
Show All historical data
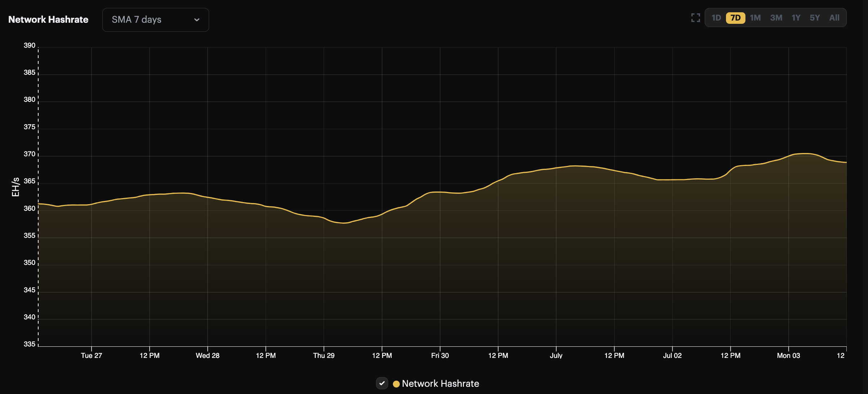834,17
